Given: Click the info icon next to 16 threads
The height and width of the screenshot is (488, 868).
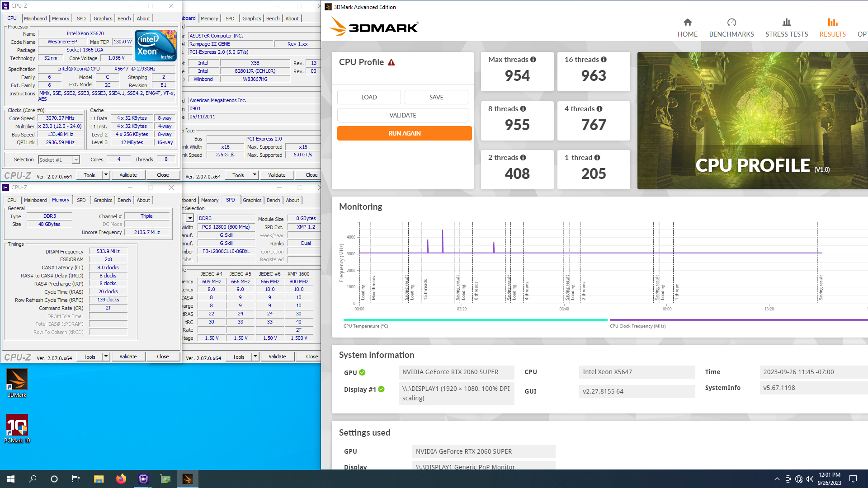Looking at the screenshot, I should tap(604, 60).
